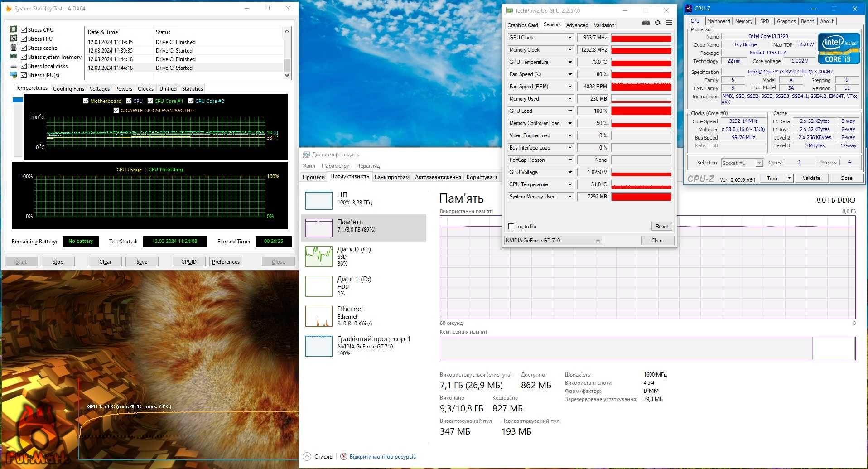Viewport: 868px width, 469px height.
Task: Toggle CPU Core #1 graph checkbox
Action: click(x=150, y=101)
